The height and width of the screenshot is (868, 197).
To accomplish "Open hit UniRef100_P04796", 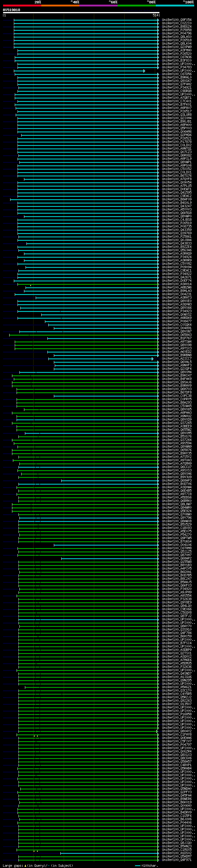I will point(176,33).
